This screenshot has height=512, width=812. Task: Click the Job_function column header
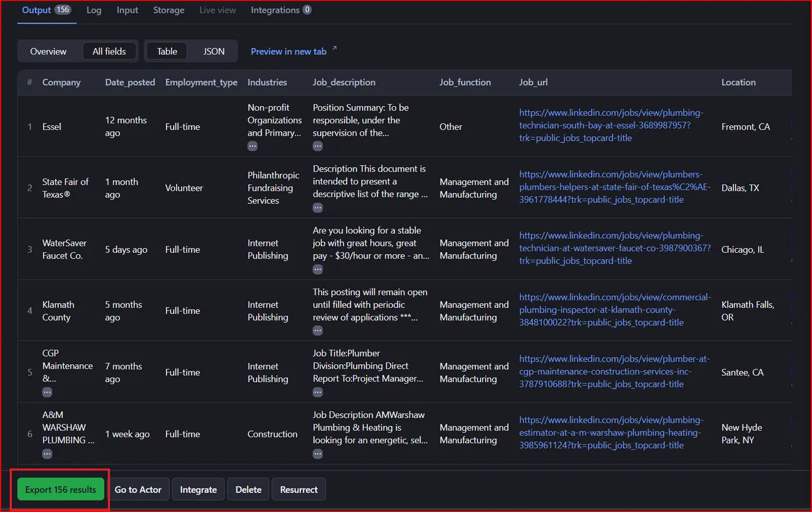tap(465, 82)
